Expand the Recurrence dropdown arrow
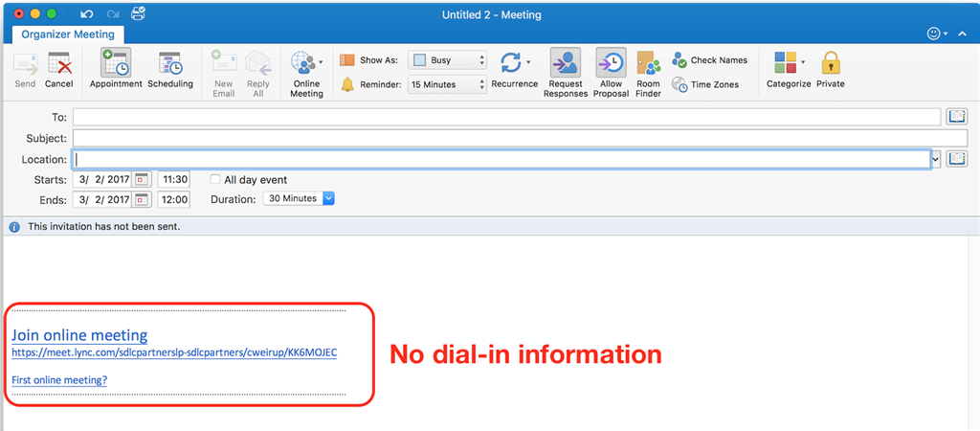The image size is (980, 431). coord(528,62)
